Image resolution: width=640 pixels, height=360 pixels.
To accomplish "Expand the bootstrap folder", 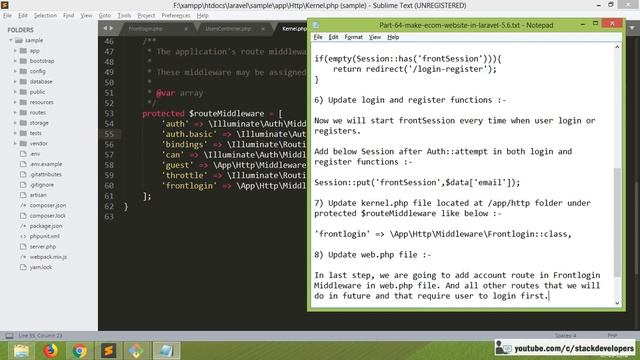I will [x=16, y=61].
